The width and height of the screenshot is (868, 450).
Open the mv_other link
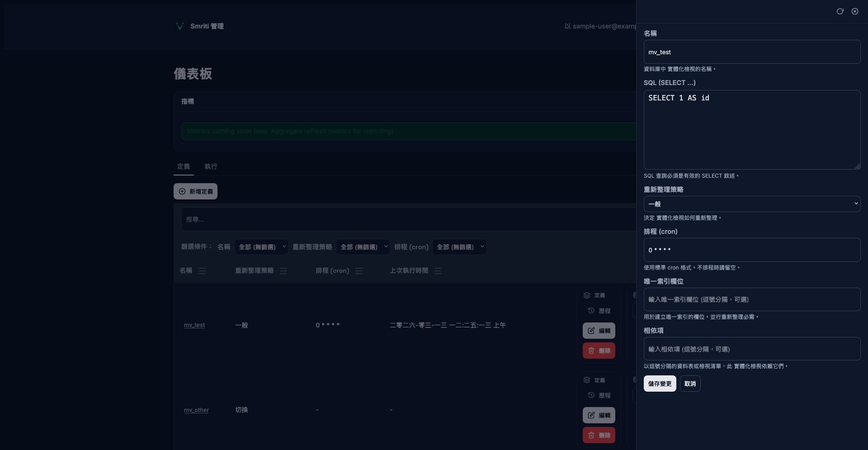click(196, 410)
